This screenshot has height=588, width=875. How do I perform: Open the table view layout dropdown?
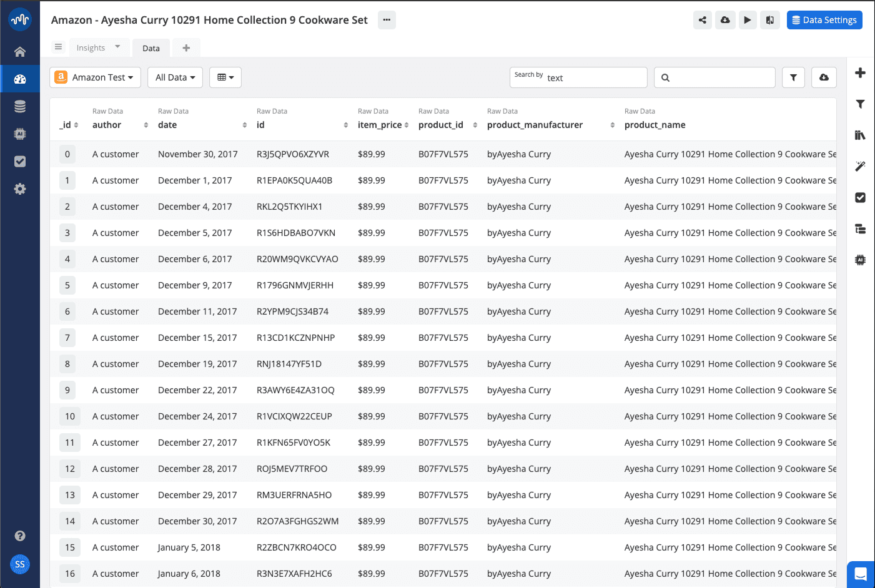(225, 77)
